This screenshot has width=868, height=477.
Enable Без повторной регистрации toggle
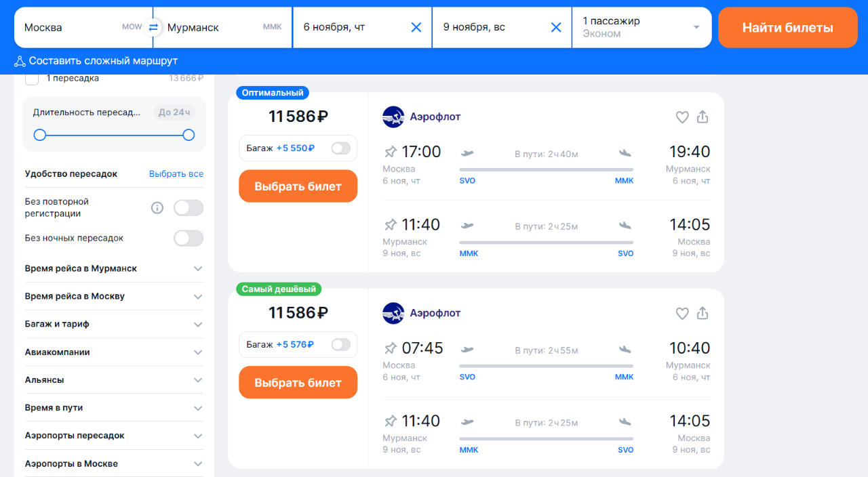coord(189,208)
